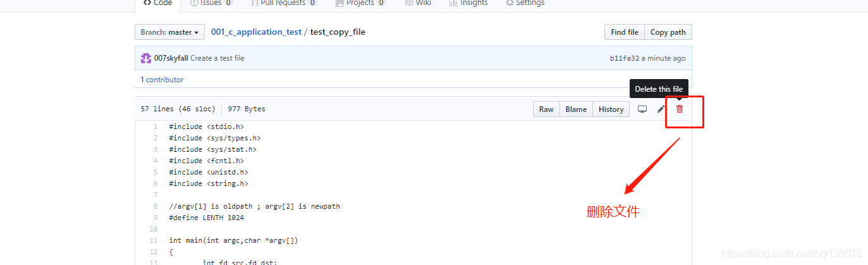
Task: View the 1 contributor link
Action: tap(162, 80)
